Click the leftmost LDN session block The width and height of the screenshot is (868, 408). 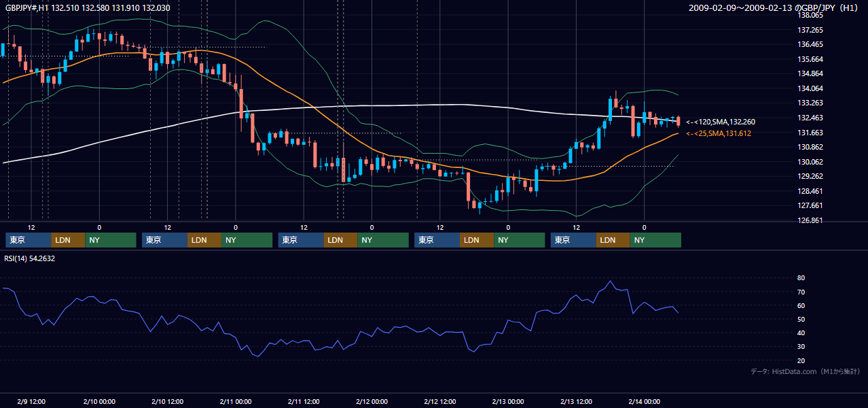click(x=69, y=240)
